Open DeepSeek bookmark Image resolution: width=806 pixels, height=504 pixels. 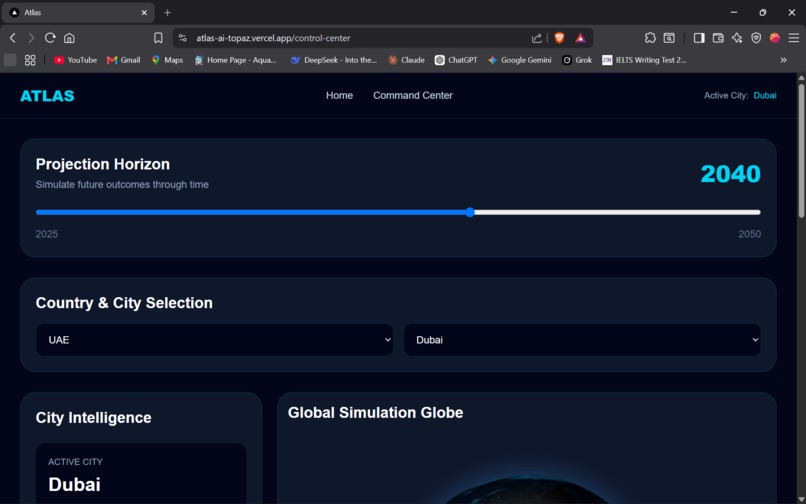[333, 60]
